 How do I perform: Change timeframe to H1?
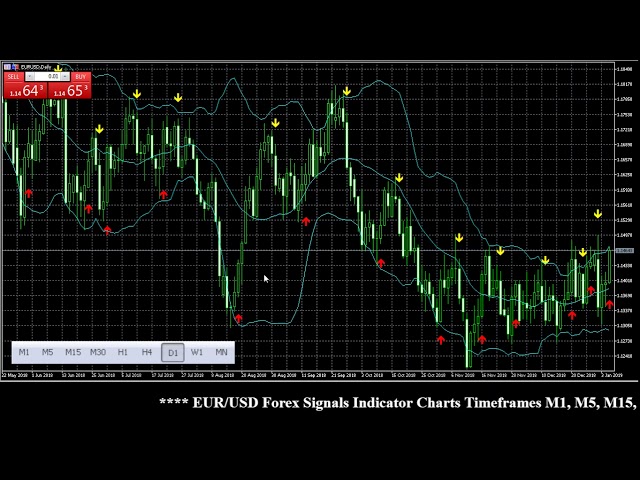pos(123,352)
